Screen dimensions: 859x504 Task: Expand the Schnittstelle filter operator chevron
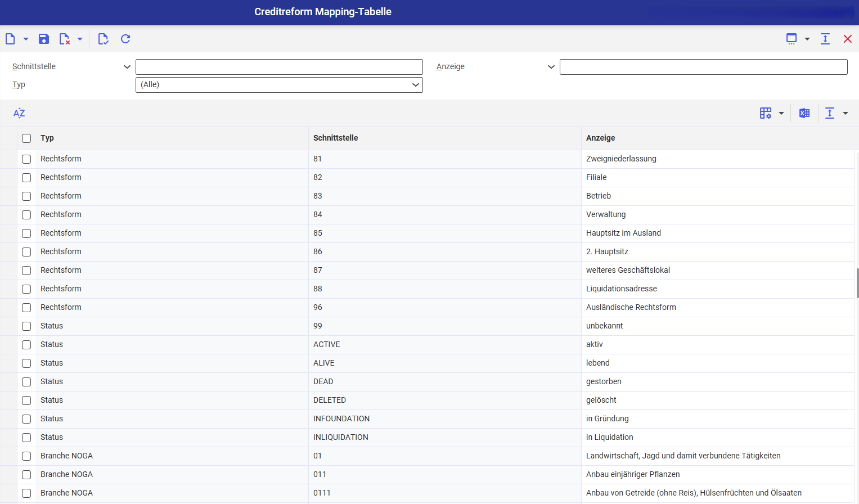(x=127, y=67)
